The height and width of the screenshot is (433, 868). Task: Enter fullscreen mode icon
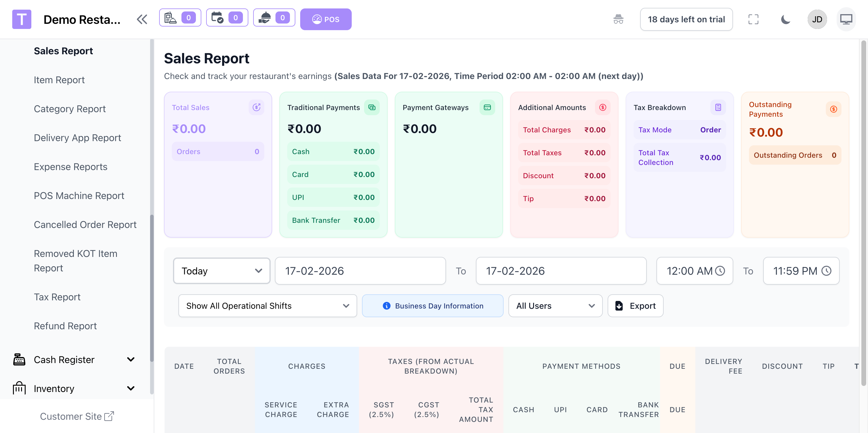[x=753, y=19]
